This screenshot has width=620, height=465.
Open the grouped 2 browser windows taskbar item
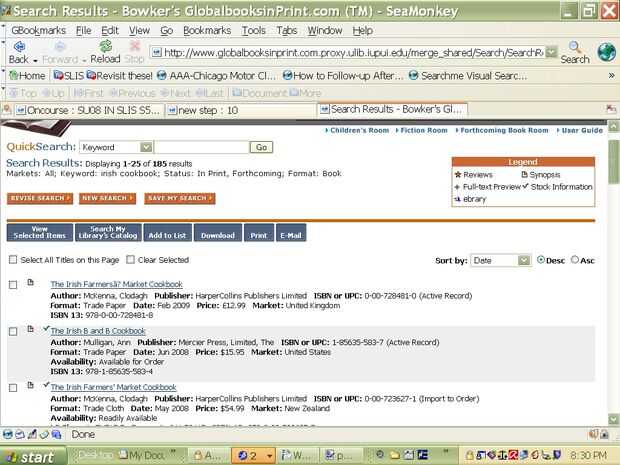pyautogui.click(x=252, y=456)
